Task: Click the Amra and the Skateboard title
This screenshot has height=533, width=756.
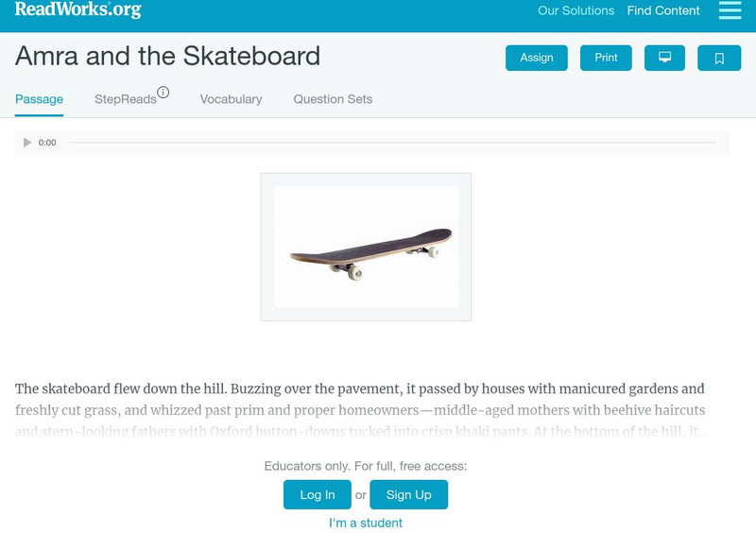Action: 167,56
